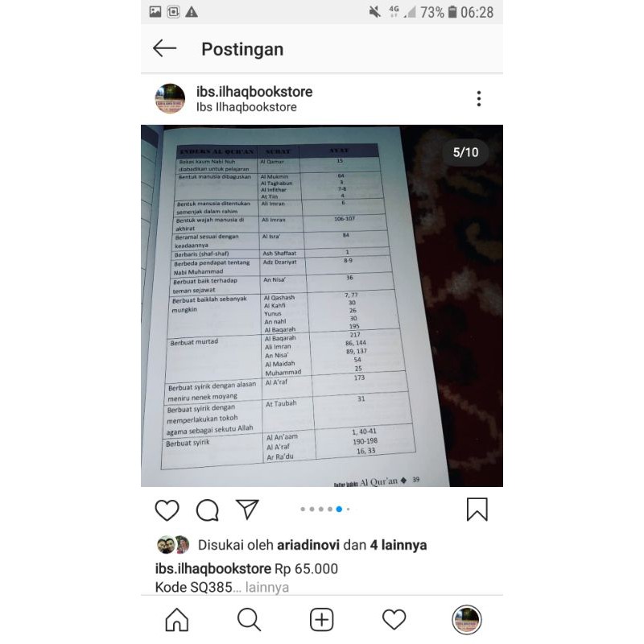This screenshot has width=644, height=644.
Task: Tap the ibs.ilhaqbookstore username in the post header
Action: [x=254, y=92]
